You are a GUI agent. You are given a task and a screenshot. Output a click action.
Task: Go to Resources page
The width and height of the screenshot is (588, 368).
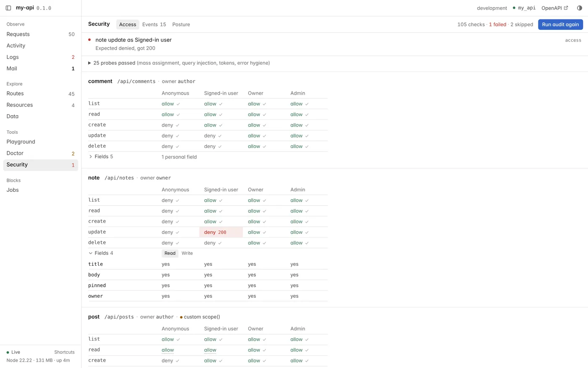pyautogui.click(x=40, y=105)
